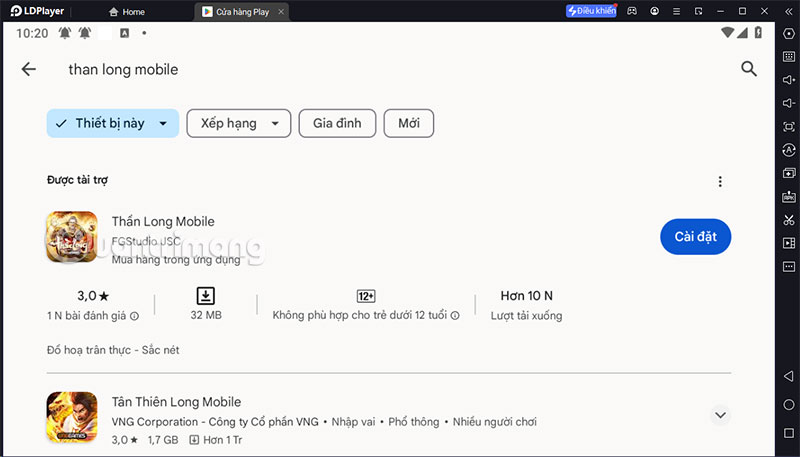
Task: Click the Đồ hoạ trân thực - Sắc nét text
Action: click(113, 350)
